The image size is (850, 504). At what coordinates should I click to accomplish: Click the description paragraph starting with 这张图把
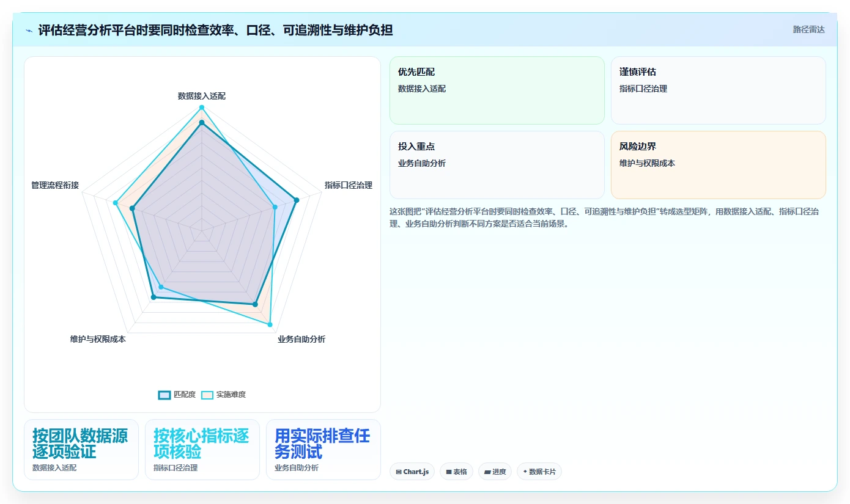(x=604, y=217)
